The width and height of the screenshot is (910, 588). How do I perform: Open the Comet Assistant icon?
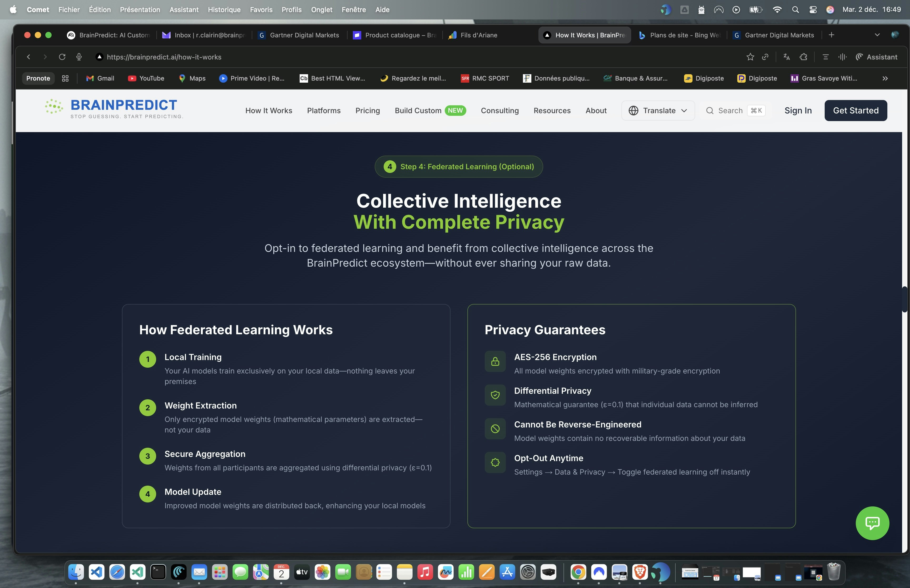click(859, 57)
